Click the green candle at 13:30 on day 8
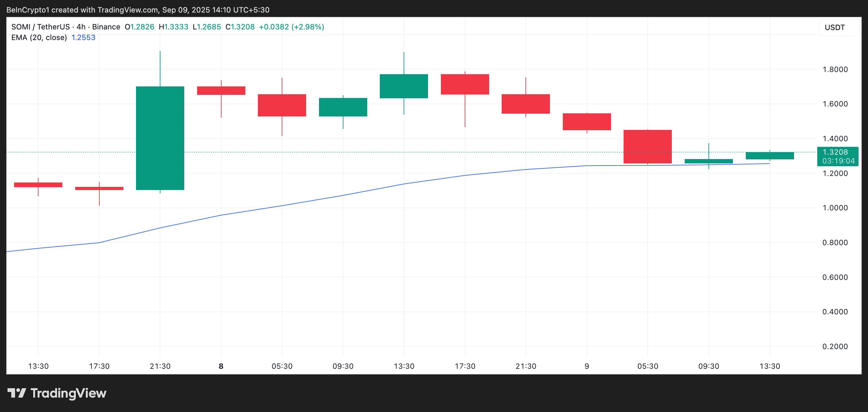Viewport: 868px width, 412px height. point(404,86)
